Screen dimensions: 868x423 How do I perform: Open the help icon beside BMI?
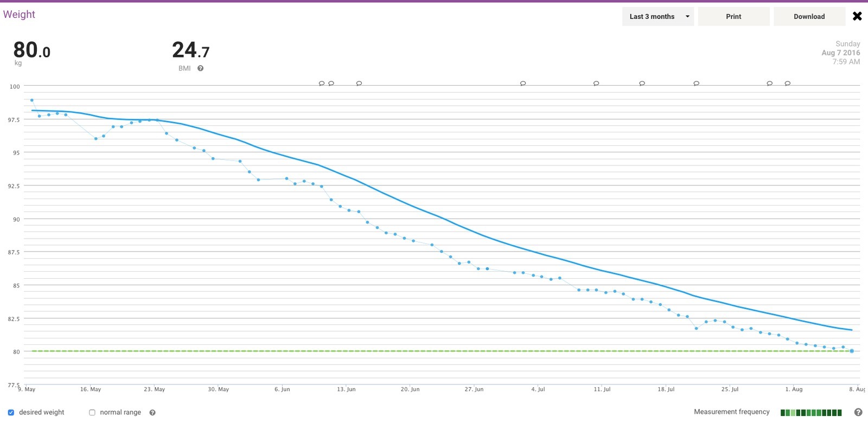point(200,68)
